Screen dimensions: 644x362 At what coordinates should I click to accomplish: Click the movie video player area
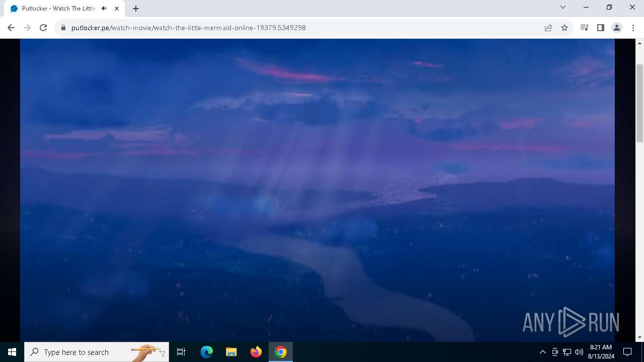pos(317,190)
